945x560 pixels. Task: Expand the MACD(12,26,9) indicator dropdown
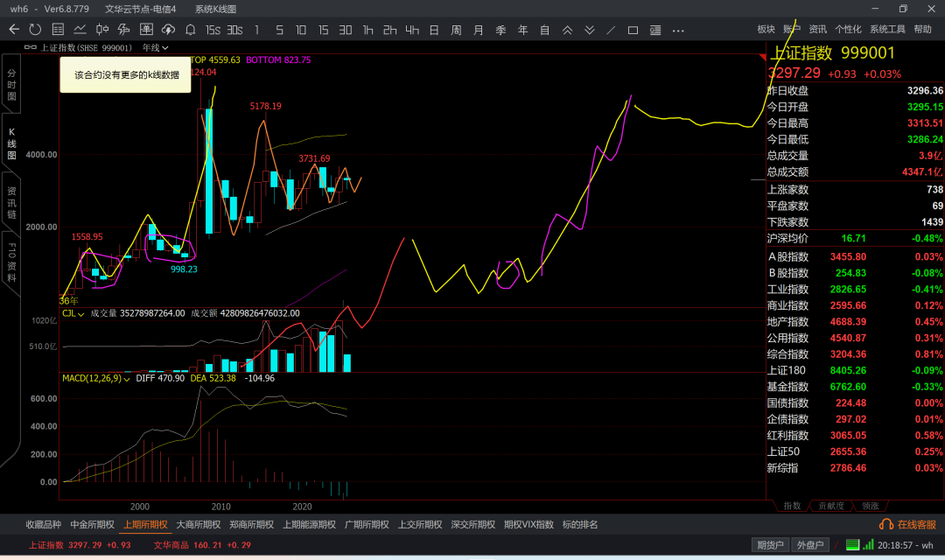96,379
